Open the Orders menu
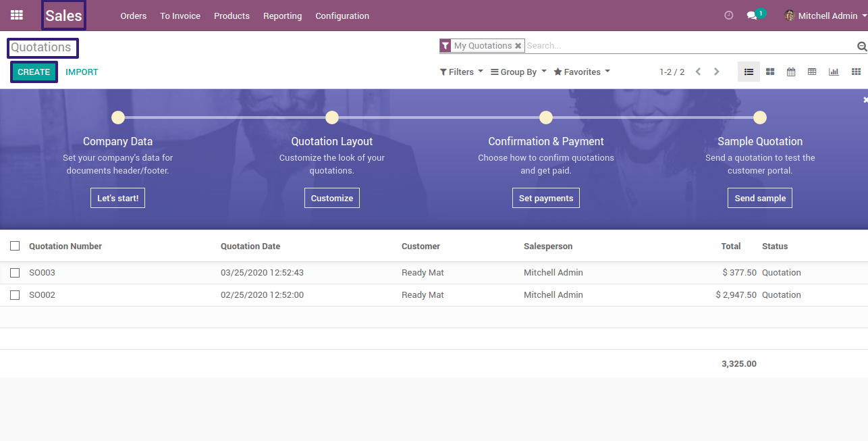The height and width of the screenshot is (441, 868). (134, 16)
